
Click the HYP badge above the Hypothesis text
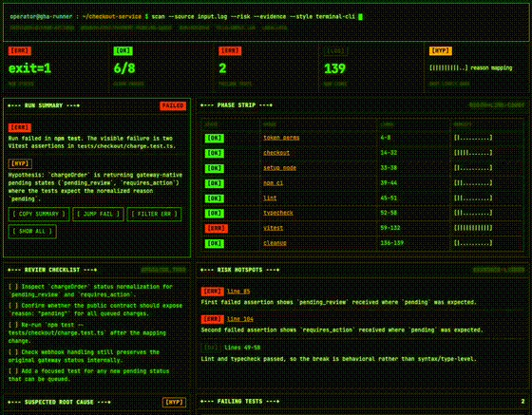point(20,163)
